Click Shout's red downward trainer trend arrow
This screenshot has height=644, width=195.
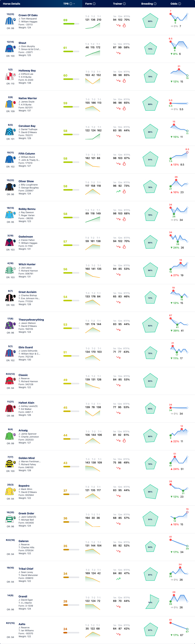click(118, 53)
